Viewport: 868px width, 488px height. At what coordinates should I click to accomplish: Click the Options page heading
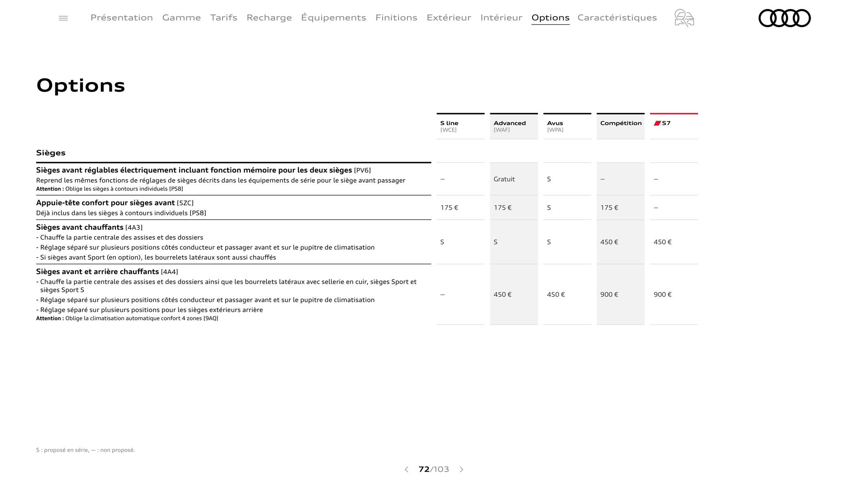click(81, 86)
